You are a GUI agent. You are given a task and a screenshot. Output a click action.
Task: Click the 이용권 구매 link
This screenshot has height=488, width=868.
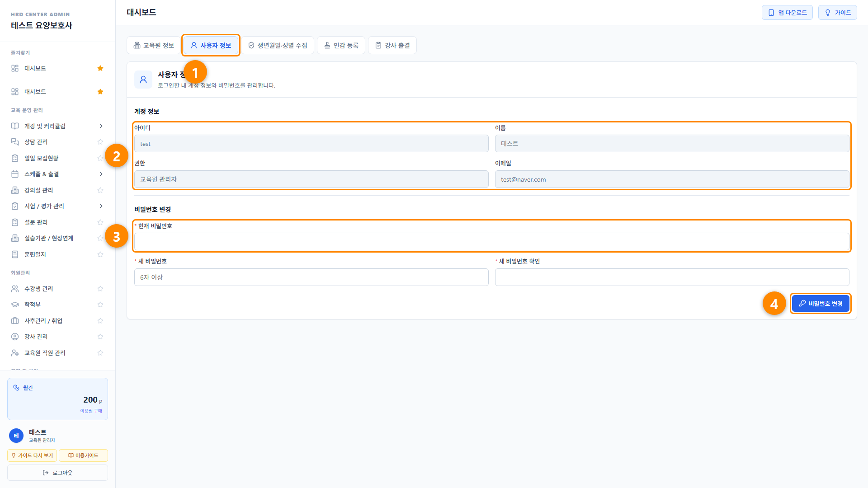(x=91, y=411)
